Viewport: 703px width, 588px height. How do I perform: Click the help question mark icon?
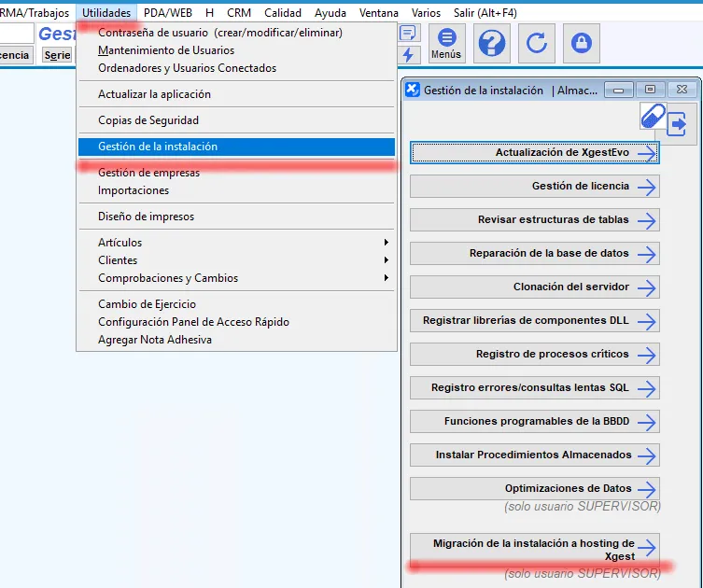[x=491, y=43]
